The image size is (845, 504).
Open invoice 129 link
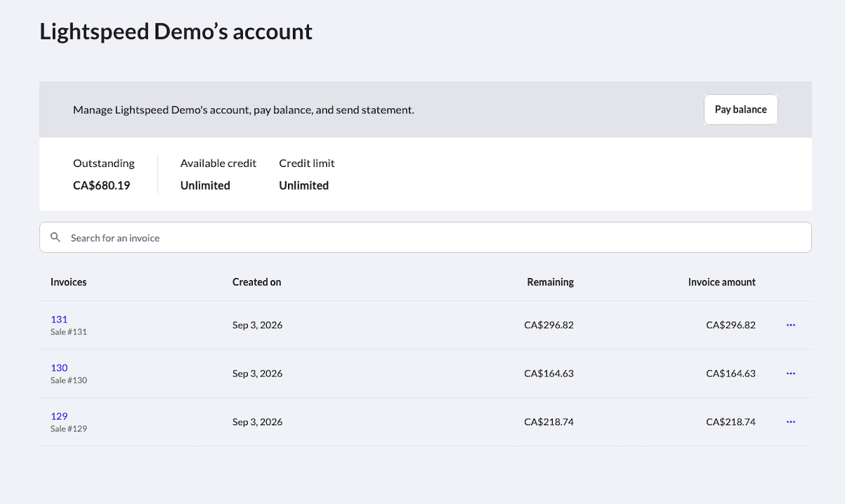coord(59,416)
